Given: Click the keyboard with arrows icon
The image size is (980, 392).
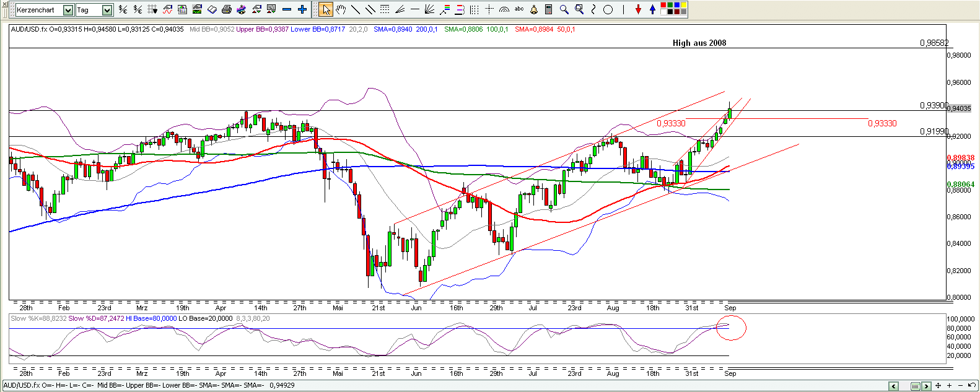Looking at the screenshot, I should (271, 10).
